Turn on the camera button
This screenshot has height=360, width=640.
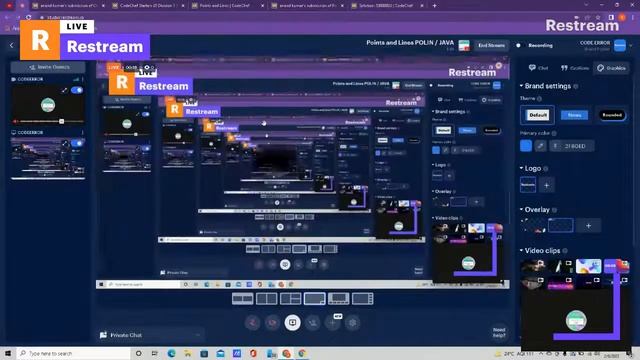(x=272, y=323)
